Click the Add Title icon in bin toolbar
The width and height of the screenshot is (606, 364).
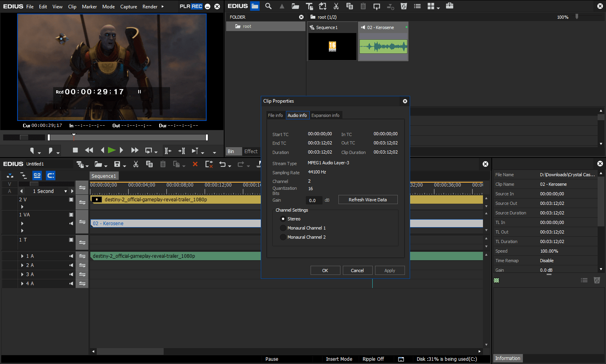(309, 6)
